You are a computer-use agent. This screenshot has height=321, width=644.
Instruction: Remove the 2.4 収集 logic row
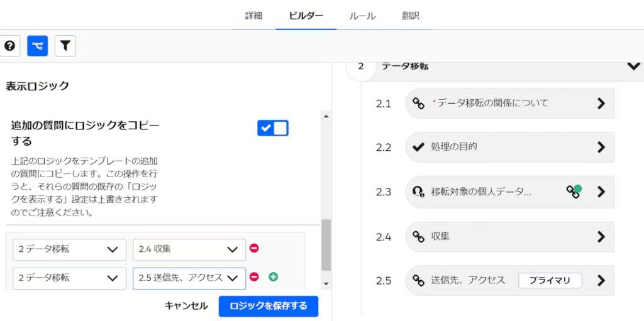point(254,249)
